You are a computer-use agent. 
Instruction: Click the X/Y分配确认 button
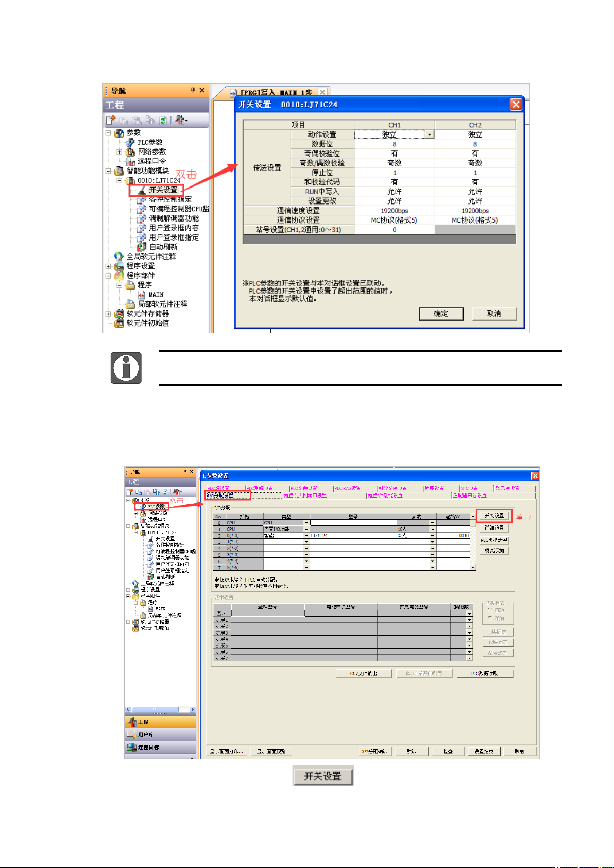tap(375, 752)
